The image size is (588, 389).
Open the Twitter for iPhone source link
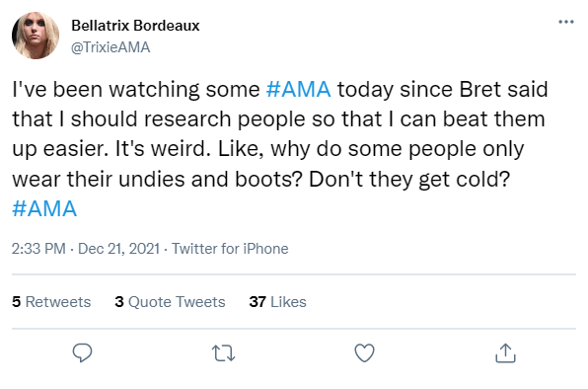tap(230, 249)
